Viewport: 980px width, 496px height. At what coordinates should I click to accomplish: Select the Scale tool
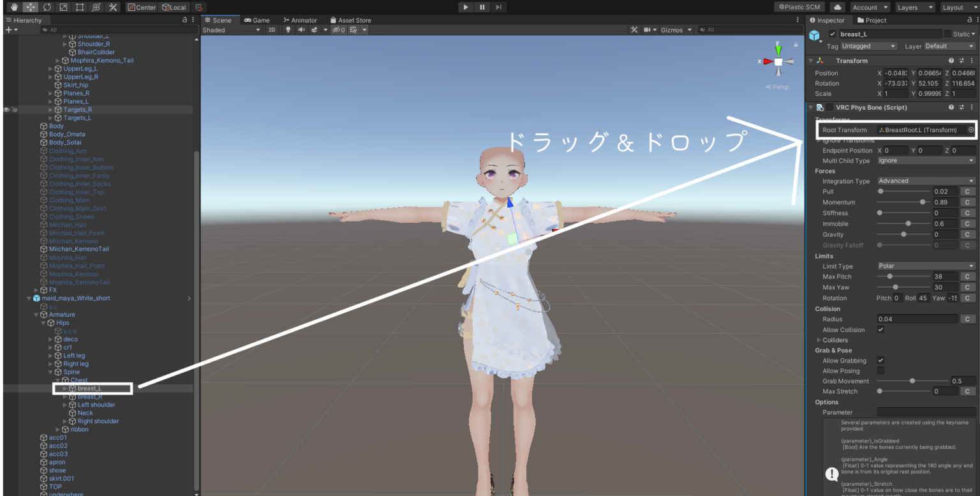point(64,7)
